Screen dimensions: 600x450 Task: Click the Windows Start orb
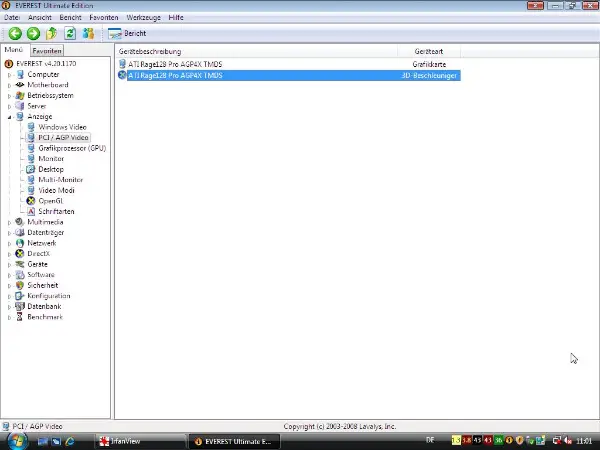pos(14,440)
